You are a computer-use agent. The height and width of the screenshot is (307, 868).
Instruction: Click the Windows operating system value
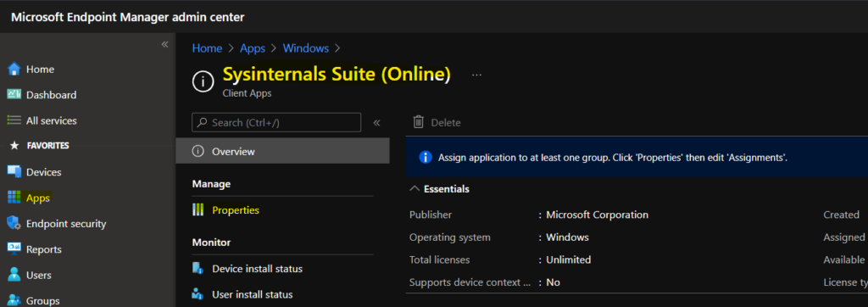[567, 237]
